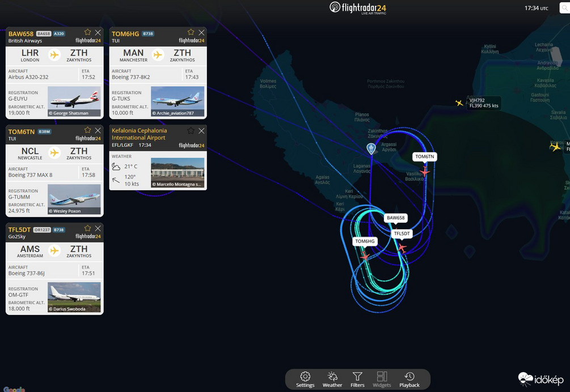Viewport: 570px width, 392px height.
Task: Open the Settings gear in bottom toolbar
Action: [305, 379]
